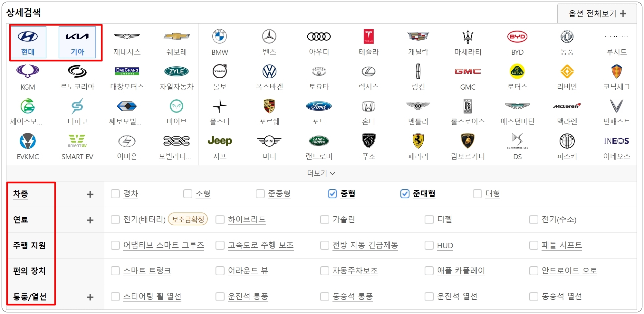Enable the 전기(수소) fuel checkbox
This screenshot has height=314, width=644.
tap(533, 220)
